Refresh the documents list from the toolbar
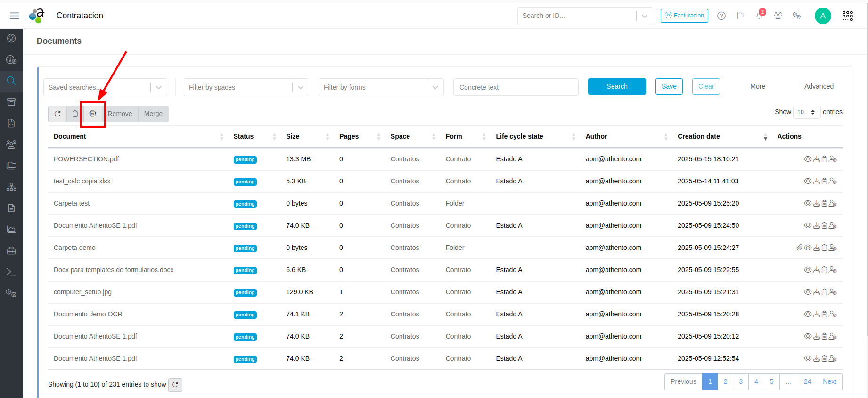 (x=57, y=114)
